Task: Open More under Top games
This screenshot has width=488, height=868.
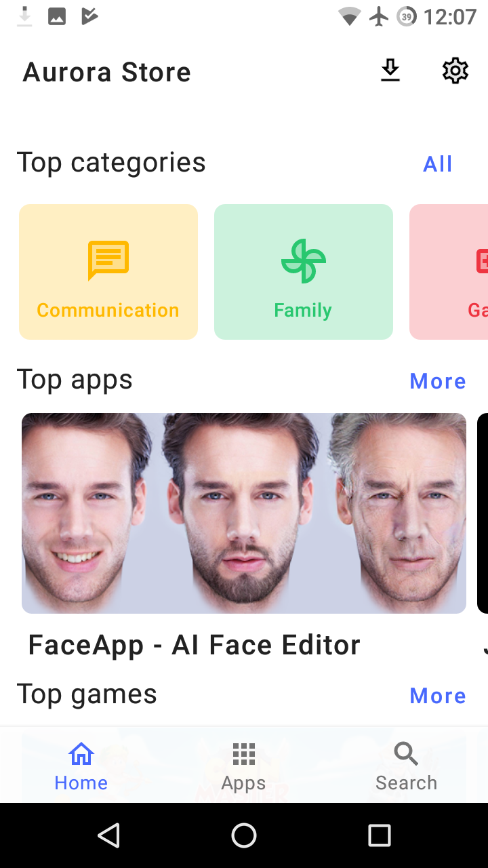Action: (x=438, y=696)
